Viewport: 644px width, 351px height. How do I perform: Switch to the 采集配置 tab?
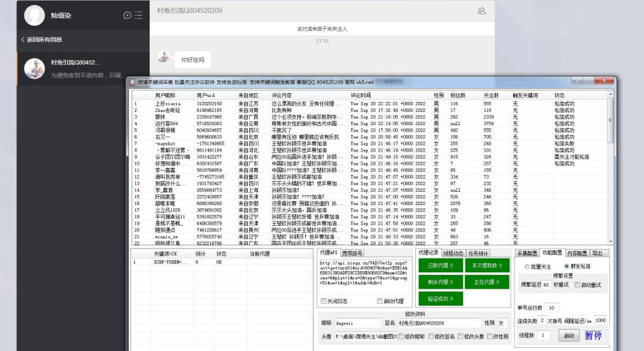tap(527, 253)
